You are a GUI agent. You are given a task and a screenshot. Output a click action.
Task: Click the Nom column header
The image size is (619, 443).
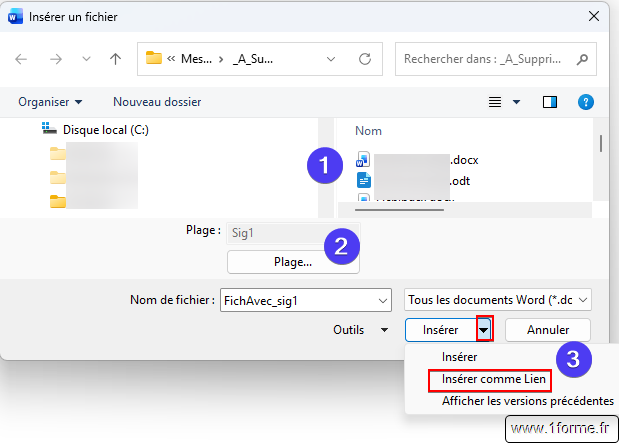(368, 131)
